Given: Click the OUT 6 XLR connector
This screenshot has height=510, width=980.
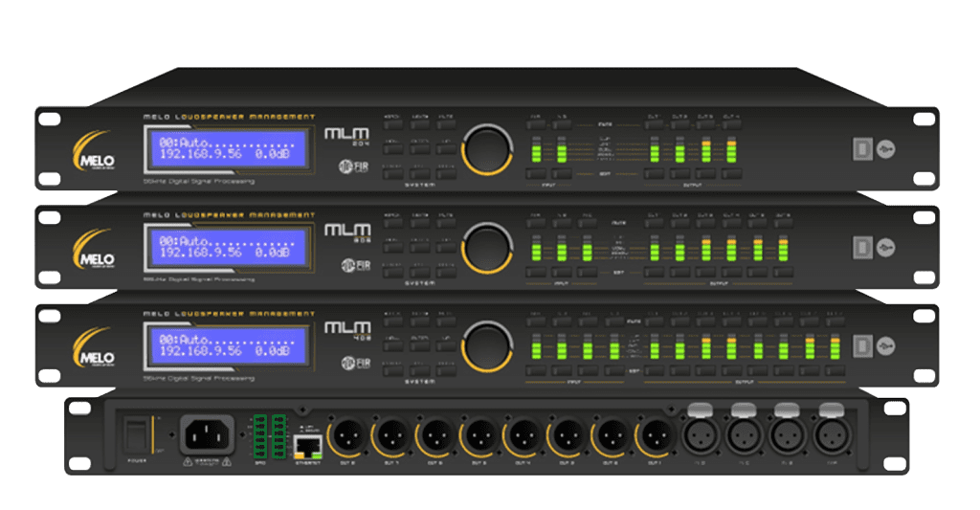Looking at the screenshot, I should click(435, 434).
